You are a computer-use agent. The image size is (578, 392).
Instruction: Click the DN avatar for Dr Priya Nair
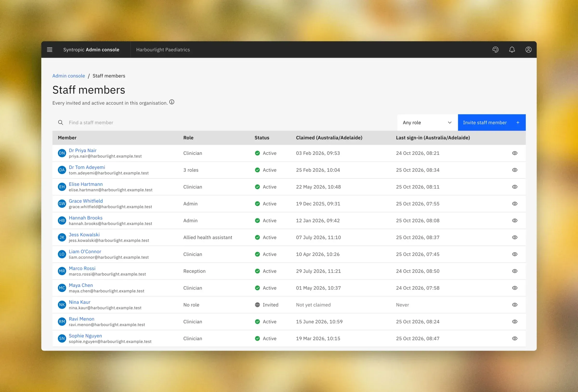pos(62,153)
